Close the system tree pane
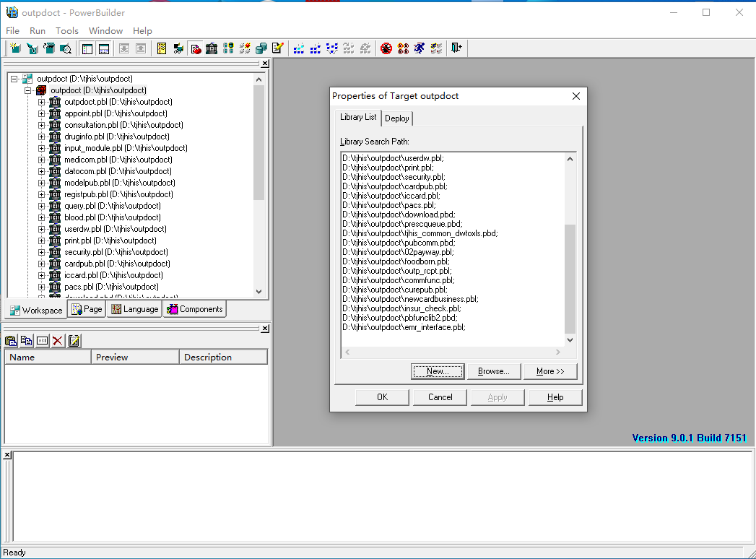The image size is (756, 559). click(265, 63)
